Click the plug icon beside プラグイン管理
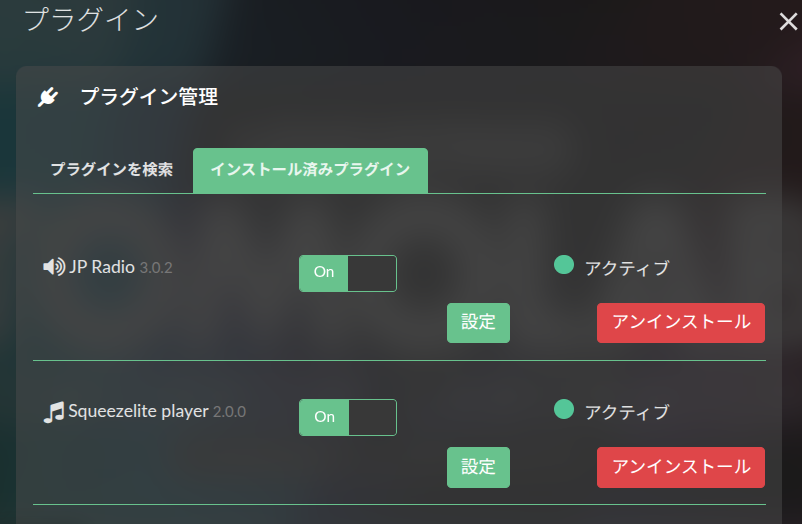This screenshot has height=524, width=802. point(48,97)
